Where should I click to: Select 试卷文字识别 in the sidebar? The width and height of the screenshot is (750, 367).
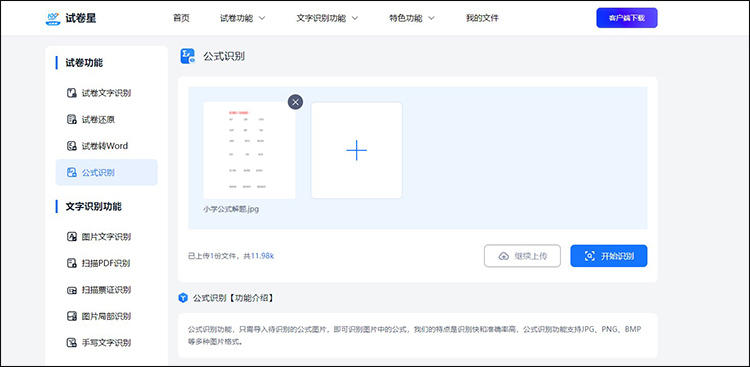coord(106,93)
